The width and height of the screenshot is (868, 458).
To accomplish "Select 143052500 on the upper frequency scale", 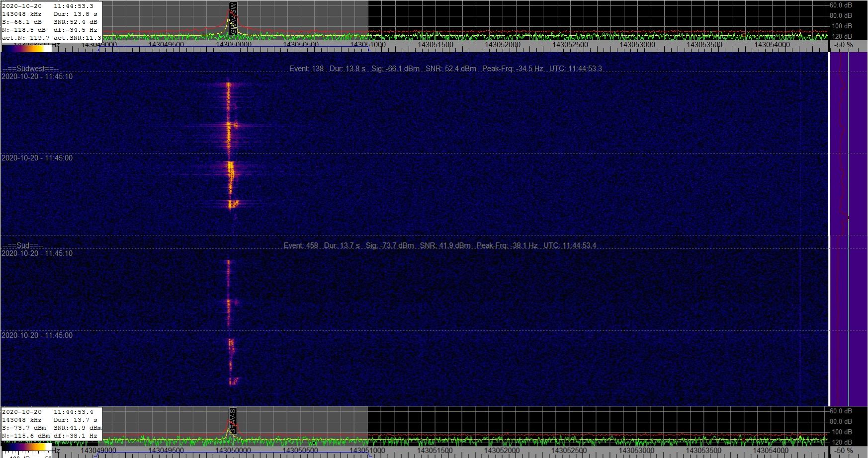I will (570, 45).
